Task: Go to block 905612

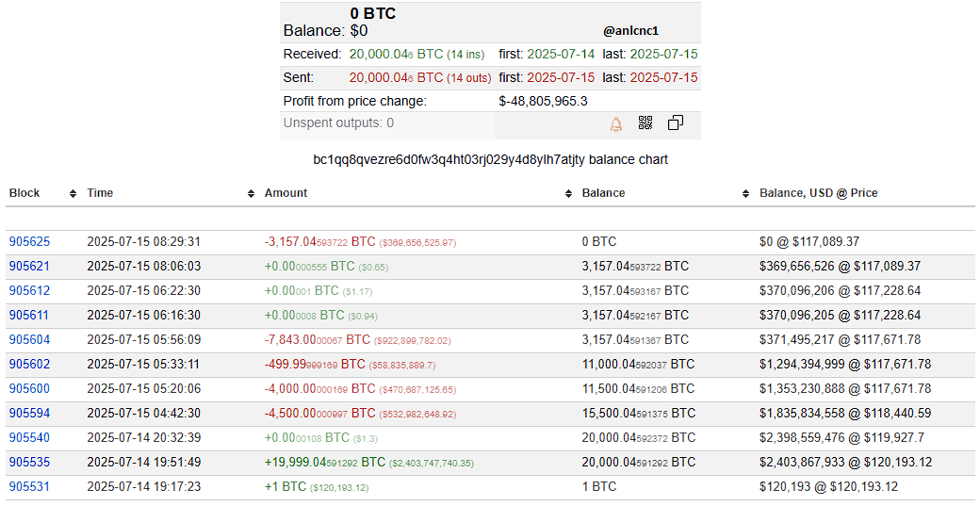Action: 29,291
